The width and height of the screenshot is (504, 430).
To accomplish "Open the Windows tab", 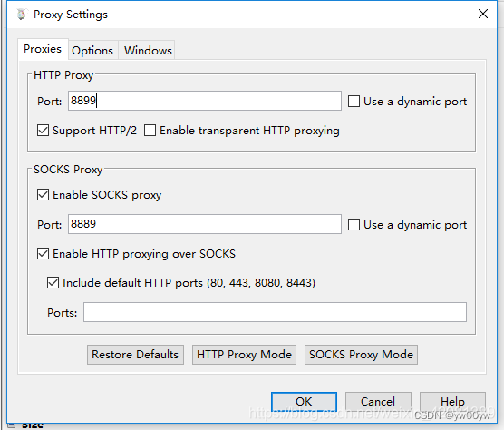I will click(148, 51).
